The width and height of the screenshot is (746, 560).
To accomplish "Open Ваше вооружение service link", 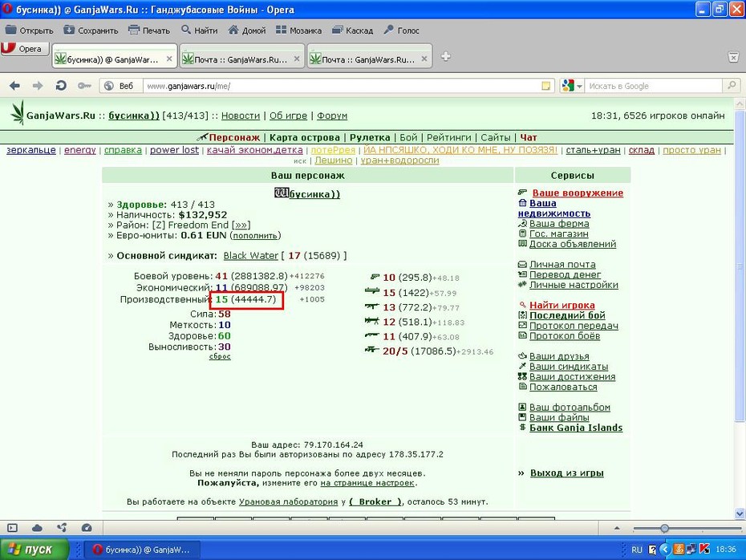I will click(x=578, y=193).
